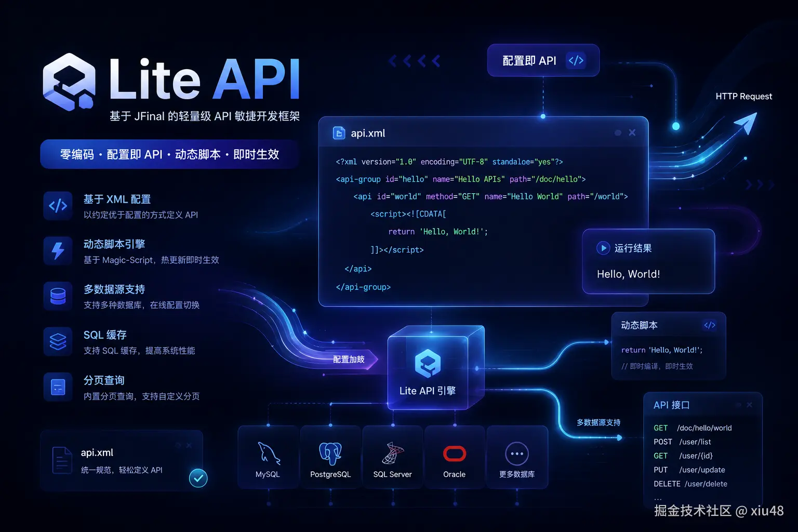The image size is (798, 532).
Task: Click the pagination query page icon
Action: click(58, 387)
